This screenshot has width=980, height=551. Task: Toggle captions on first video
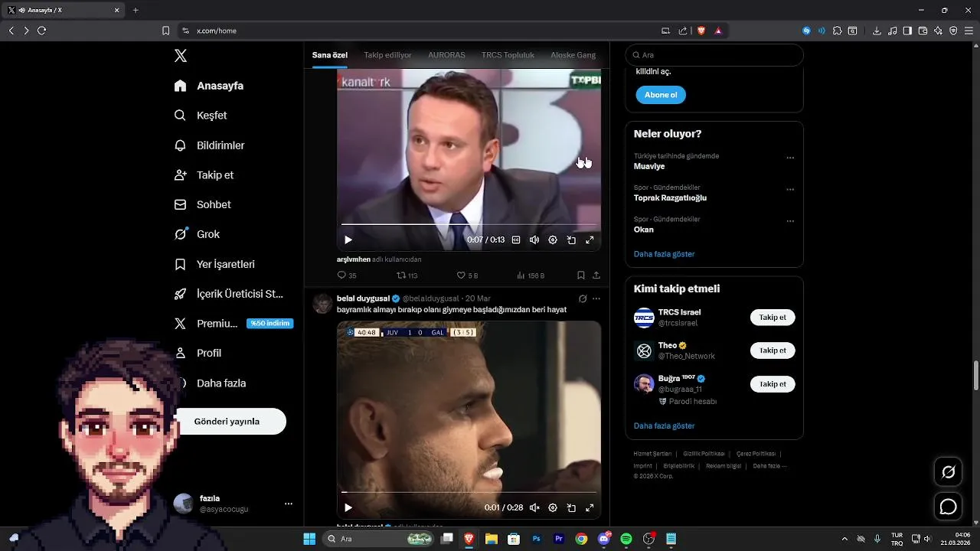[516, 240]
